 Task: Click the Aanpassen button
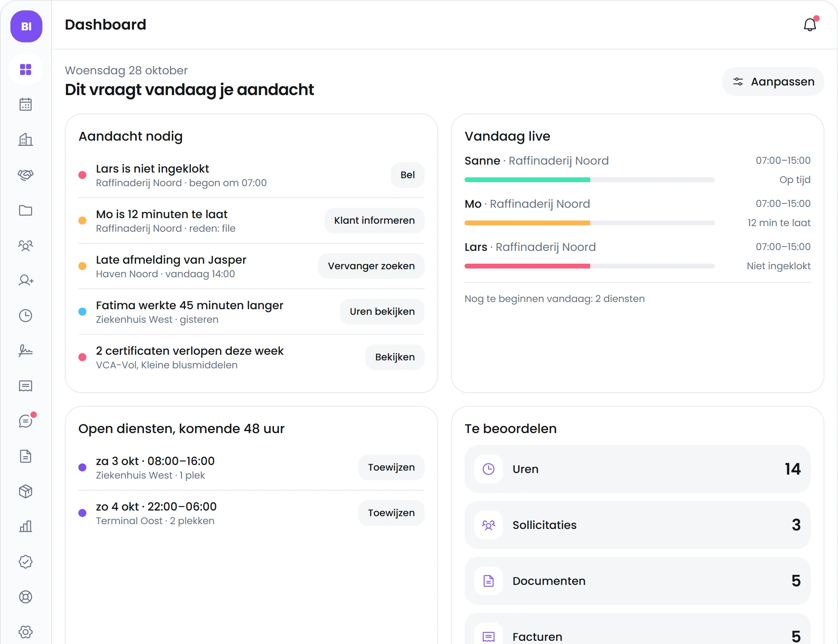[x=773, y=81]
